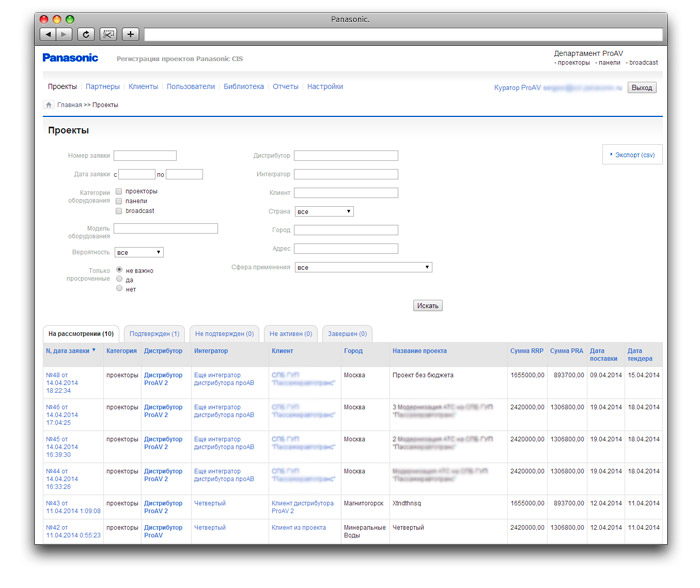
Task: Click the Номер заявки input field
Action: 145,156
